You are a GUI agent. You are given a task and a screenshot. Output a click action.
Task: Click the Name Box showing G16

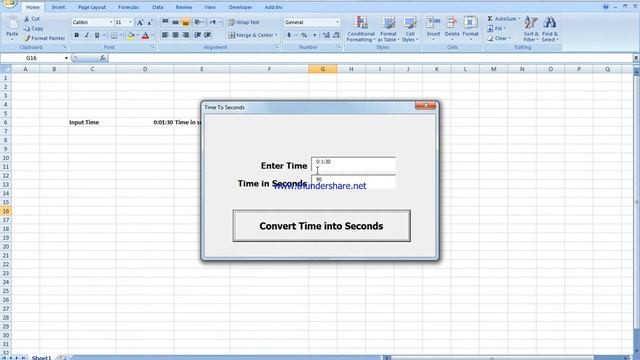click(x=31, y=58)
